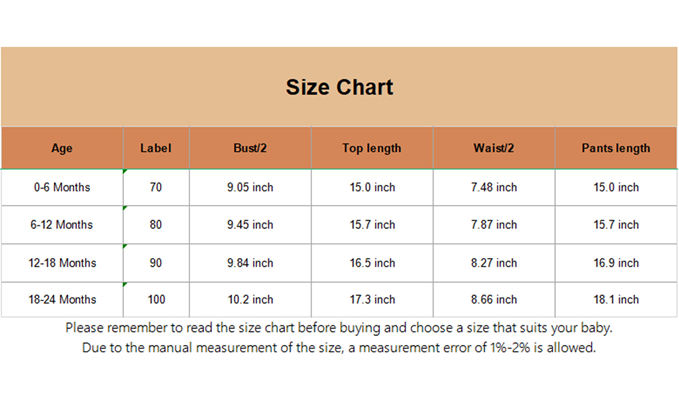Screen dimensions: 679x420
Task: Click the Top length column header
Action: click(371, 148)
